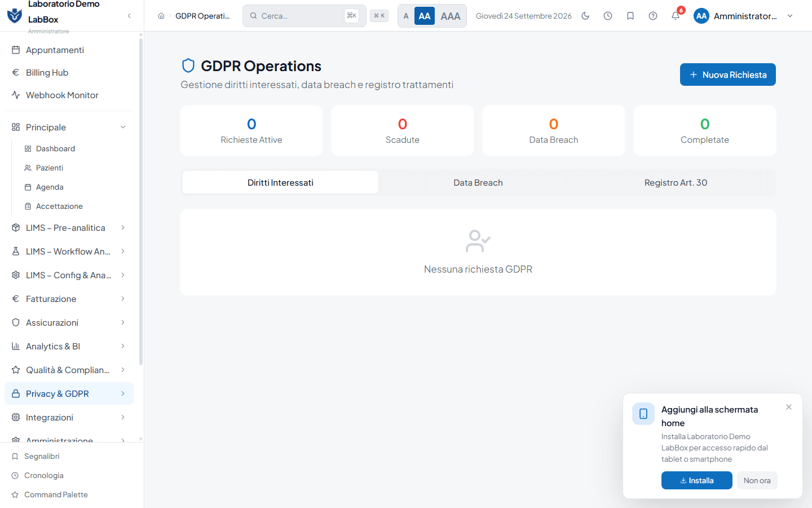Open the Pazienti tree item

pos(76,168)
